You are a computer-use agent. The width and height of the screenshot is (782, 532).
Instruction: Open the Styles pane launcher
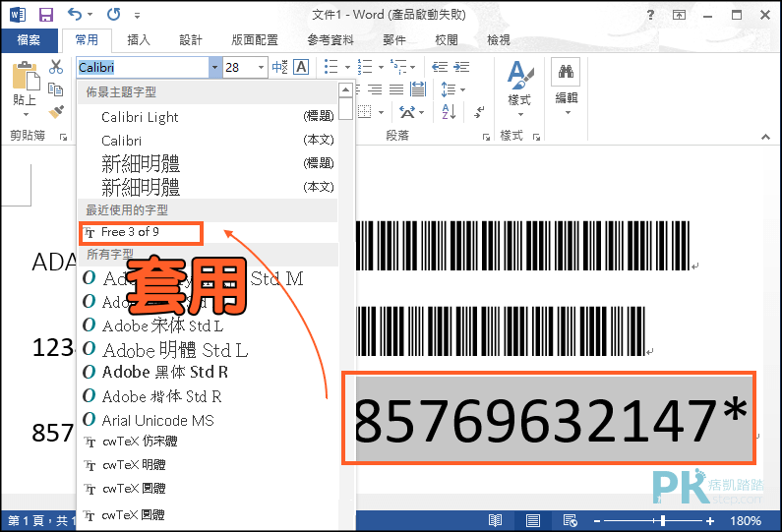pyautogui.click(x=536, y=137)
